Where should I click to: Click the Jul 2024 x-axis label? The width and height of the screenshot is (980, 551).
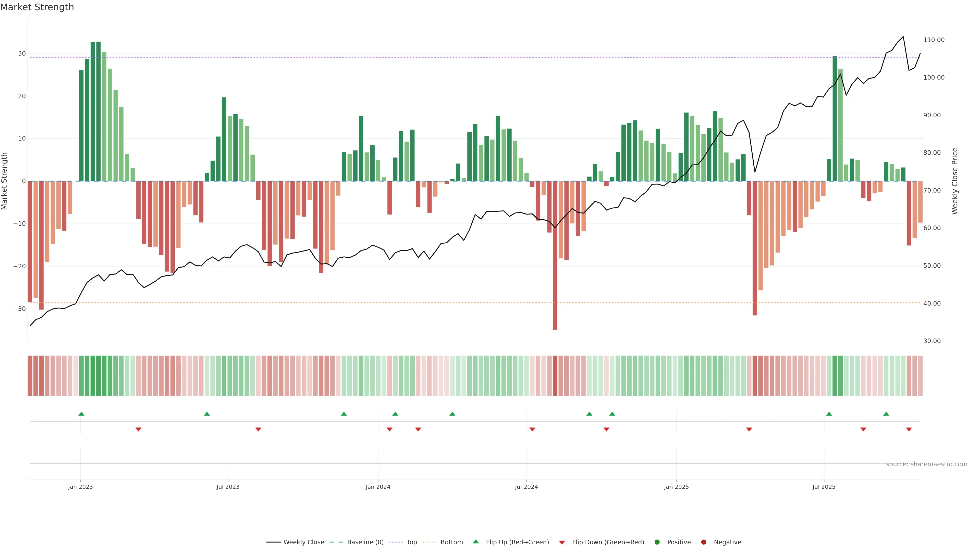pyautogui.click(x=526, y=487)
